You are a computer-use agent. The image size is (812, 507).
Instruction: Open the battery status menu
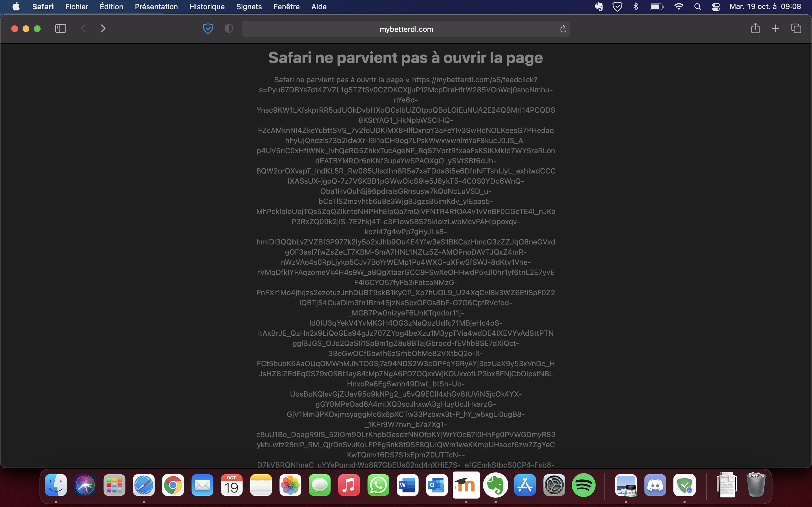[x=656, y=7]
